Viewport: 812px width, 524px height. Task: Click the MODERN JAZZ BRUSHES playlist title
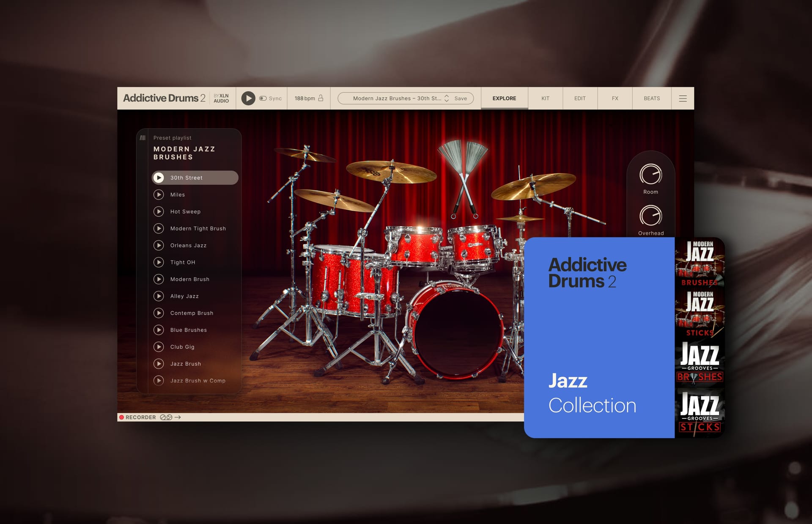[x=184, y=153]
